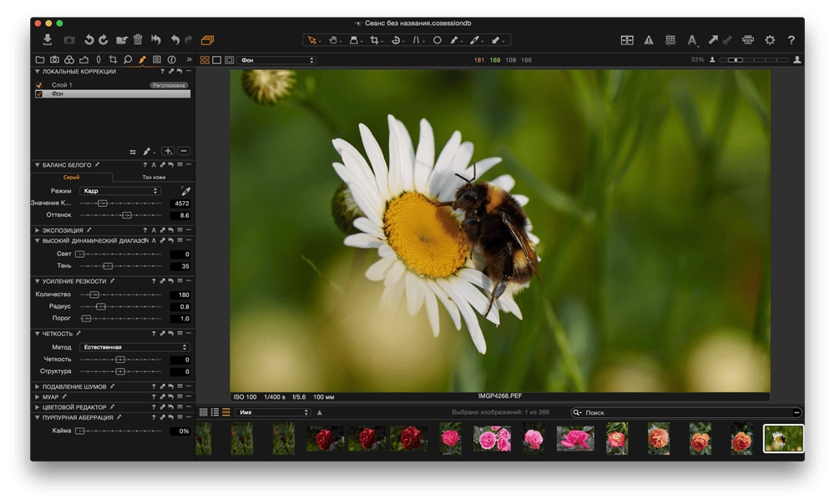Click the Print icon
This screenshot has width=835, height=504.
click(748, 40)
